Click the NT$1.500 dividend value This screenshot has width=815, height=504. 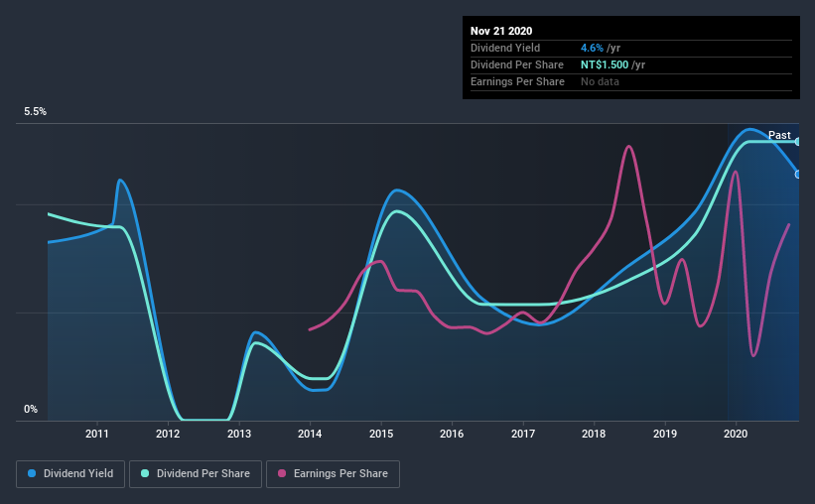coord(605,64)
